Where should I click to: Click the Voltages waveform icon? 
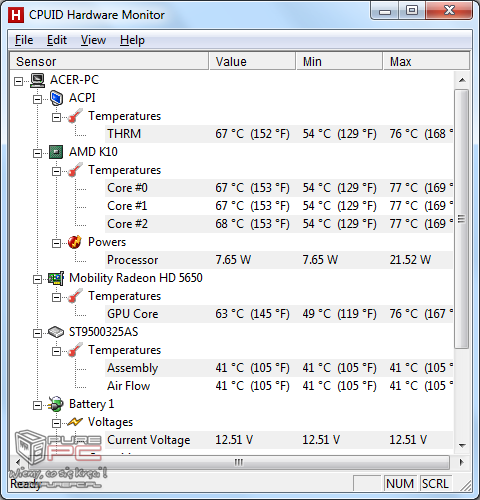coord(75,422)
